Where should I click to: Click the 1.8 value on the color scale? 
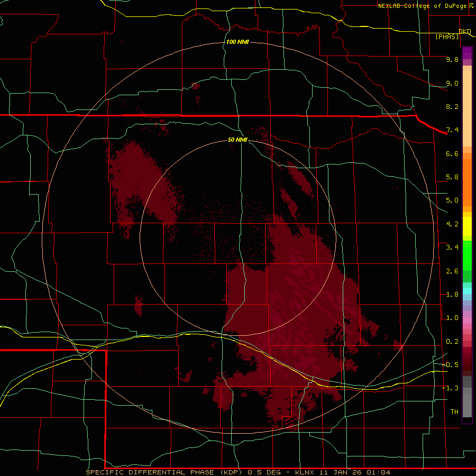click(452, 295)
